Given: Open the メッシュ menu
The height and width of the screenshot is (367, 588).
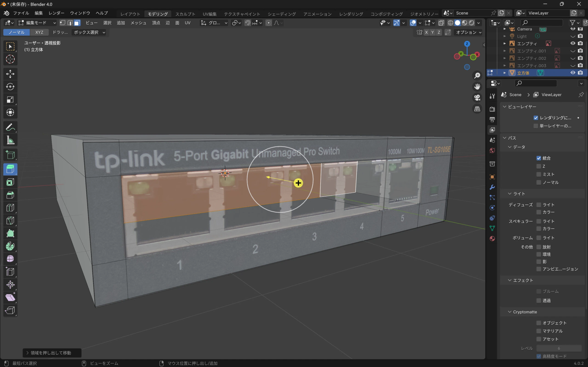Looking at the screenshot, I should coord(138,23).
